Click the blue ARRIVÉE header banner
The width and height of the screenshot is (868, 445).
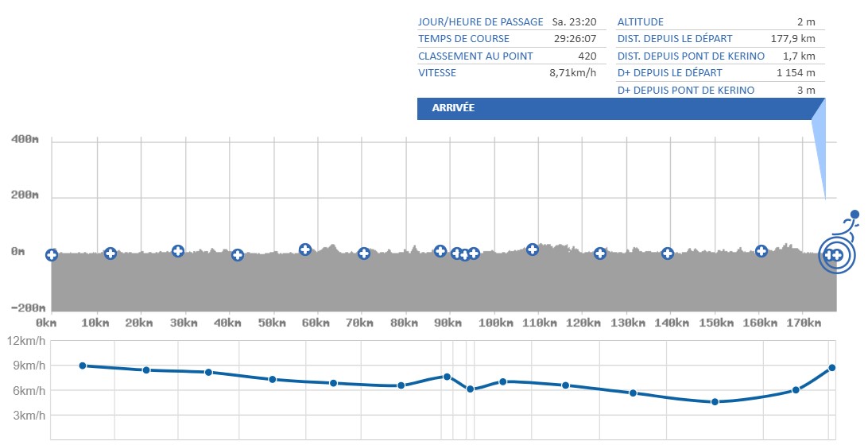[614, 108]
